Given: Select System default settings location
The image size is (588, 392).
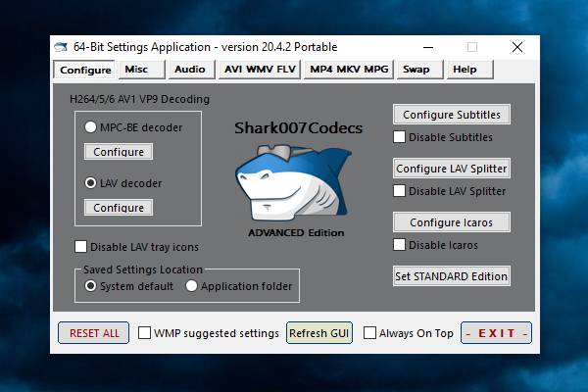Looking at the screenshot, I should [91, 286].
